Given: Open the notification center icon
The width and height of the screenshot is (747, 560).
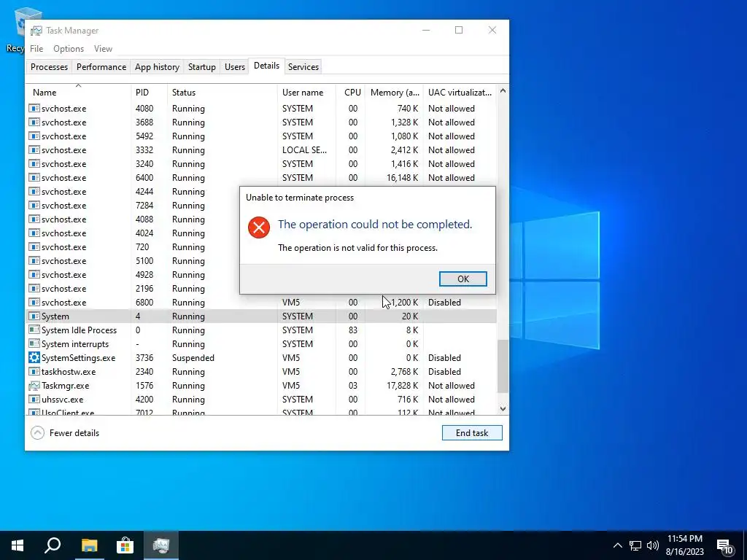Looking at the screenshot, I should 724,546.
